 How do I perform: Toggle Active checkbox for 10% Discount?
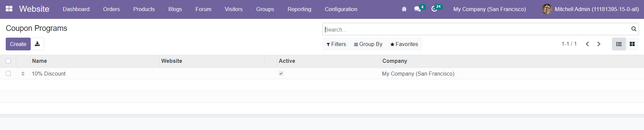[281, 73]
